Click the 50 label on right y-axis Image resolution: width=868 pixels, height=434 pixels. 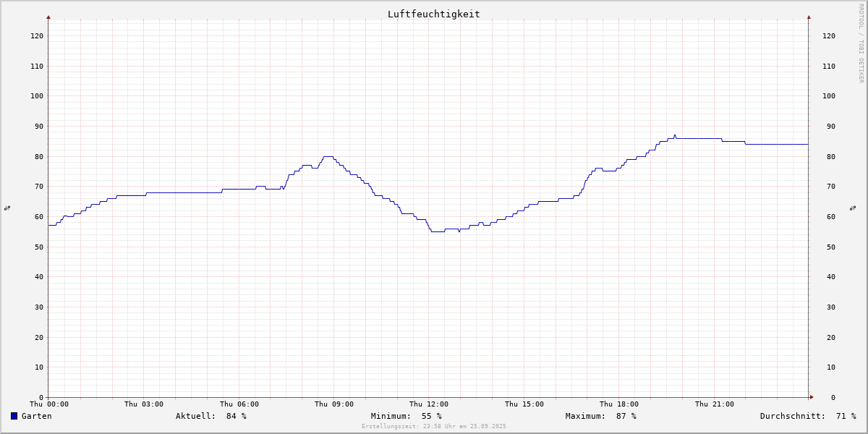(828, 247)
